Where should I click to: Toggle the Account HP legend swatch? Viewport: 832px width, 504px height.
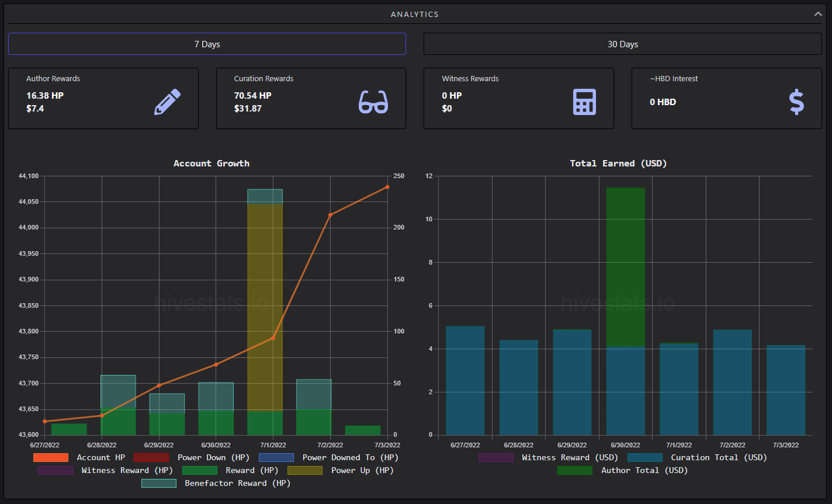point(51,457)
